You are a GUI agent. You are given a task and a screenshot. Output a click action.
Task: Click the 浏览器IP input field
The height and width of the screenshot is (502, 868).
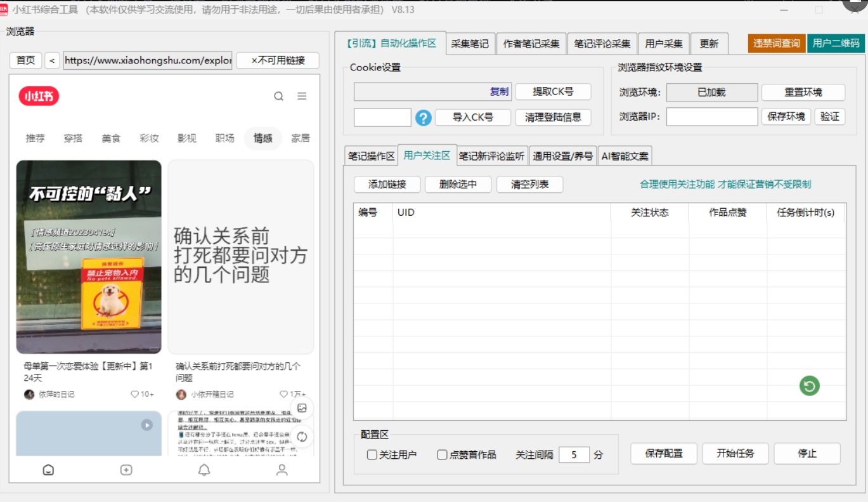click(711, 117)
